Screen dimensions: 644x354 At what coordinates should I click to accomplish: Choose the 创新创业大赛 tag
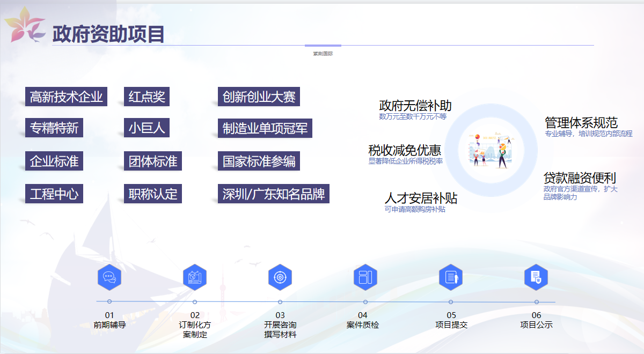[259, 97]
